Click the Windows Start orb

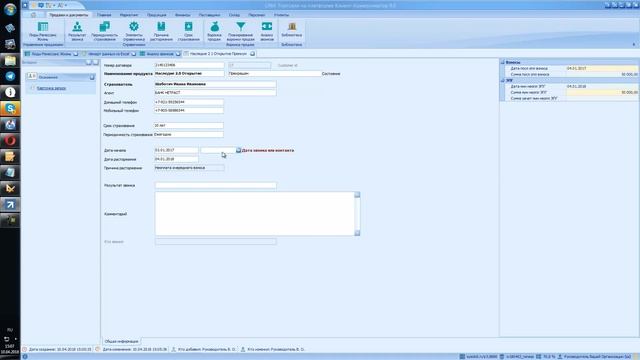point(10,9)
